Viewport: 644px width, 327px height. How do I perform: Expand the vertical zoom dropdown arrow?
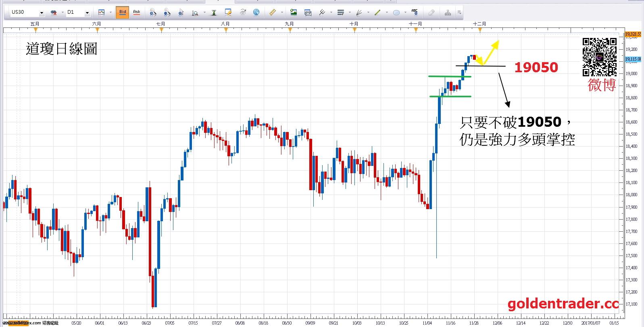[204, 13]
